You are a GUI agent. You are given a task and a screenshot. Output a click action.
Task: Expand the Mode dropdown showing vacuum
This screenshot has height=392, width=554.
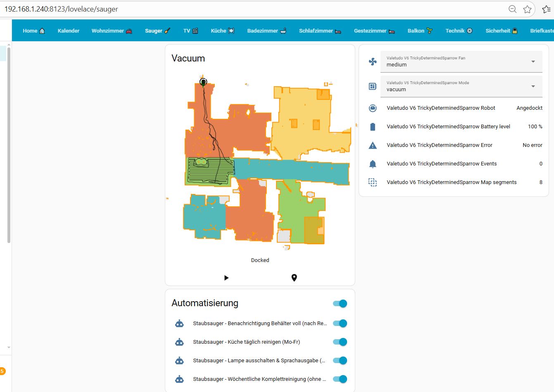point(461,86)
